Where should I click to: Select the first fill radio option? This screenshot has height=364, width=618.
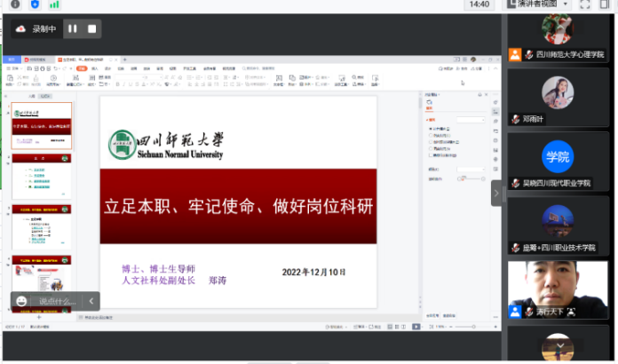coord(431,129)
